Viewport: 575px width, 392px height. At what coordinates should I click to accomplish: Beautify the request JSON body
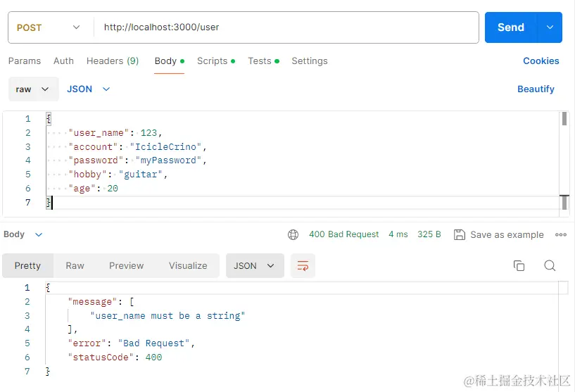point(536,89)
